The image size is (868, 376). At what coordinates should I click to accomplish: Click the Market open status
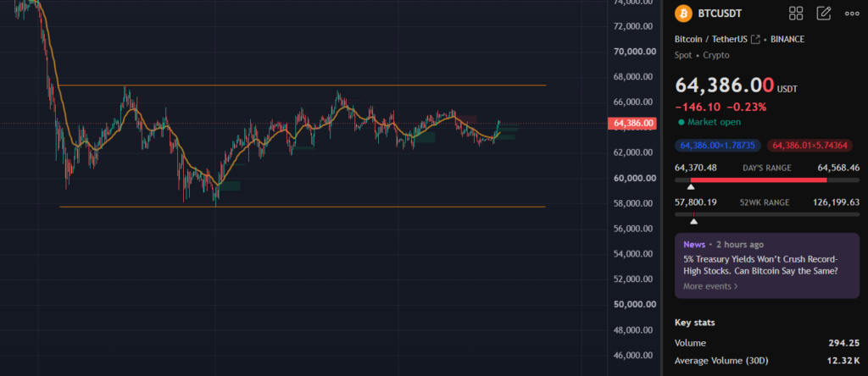point(709,122)
